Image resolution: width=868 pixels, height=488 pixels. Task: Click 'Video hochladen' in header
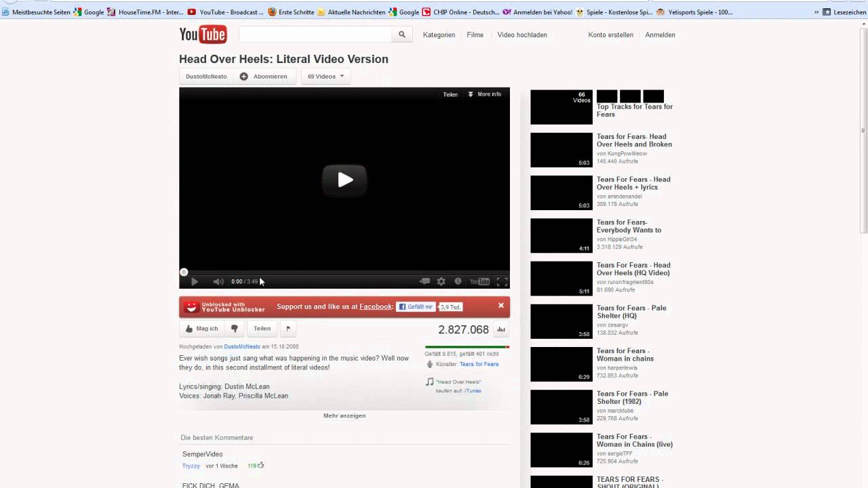[522, 35]
